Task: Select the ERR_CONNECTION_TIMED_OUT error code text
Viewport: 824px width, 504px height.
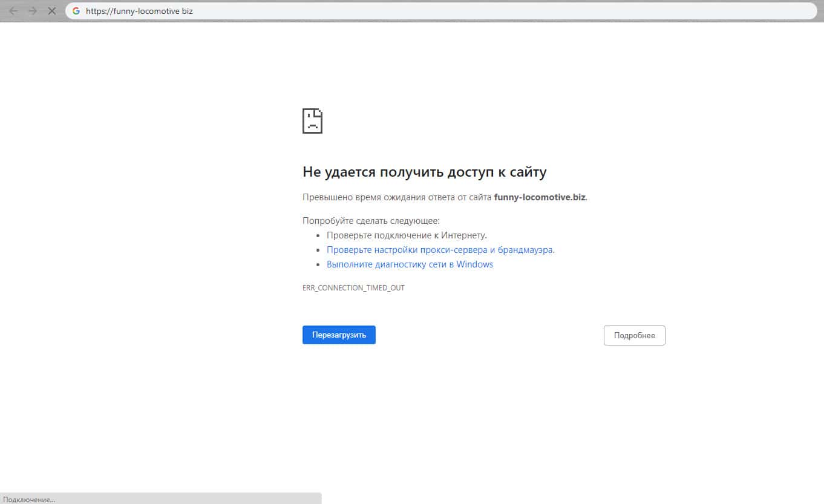Action: 353,288
